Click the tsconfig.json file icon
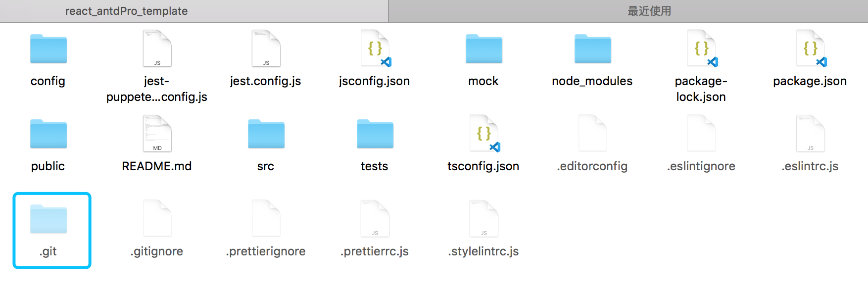 coord(484,134)
